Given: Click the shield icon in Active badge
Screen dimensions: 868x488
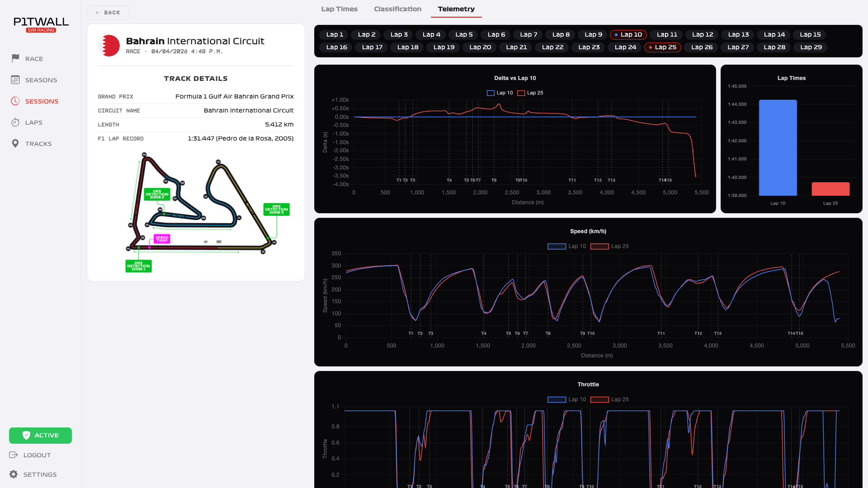Looking at the screenshot, I should [x=26, y=435].
